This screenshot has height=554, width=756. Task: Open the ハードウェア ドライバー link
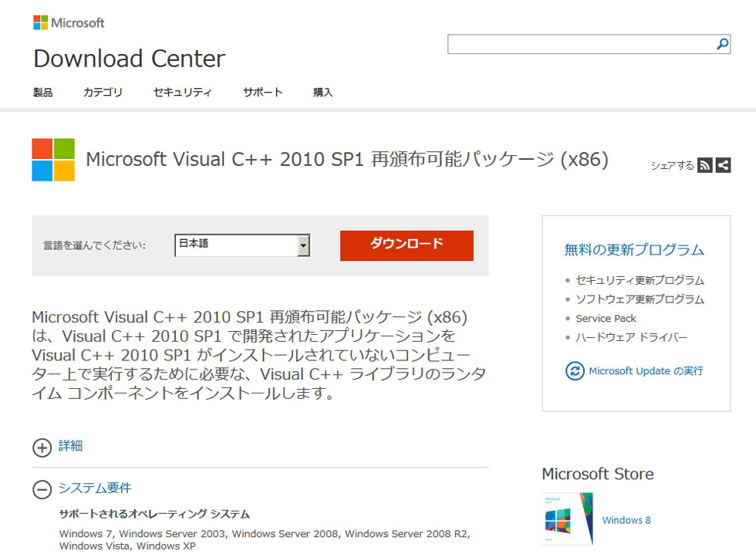pos(632,337)
